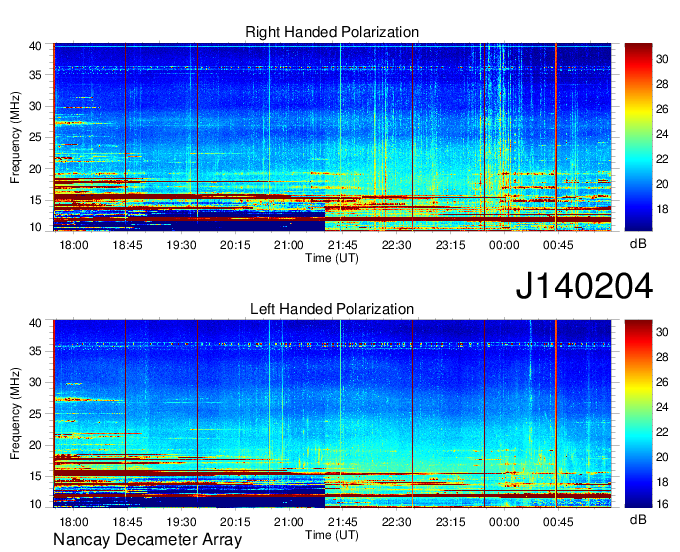680x552 pixels.
Task: Click 25 MHz tick on Left Handed plot
Action: coord(35,414)
